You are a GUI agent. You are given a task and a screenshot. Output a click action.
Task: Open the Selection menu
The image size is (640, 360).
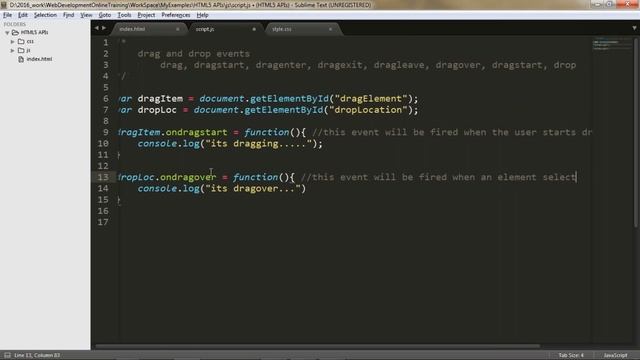pyautogui.click(x=45, y=15)
